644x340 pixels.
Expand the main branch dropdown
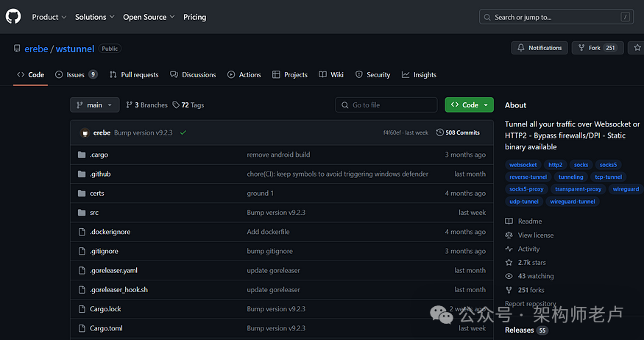point(94,105)
